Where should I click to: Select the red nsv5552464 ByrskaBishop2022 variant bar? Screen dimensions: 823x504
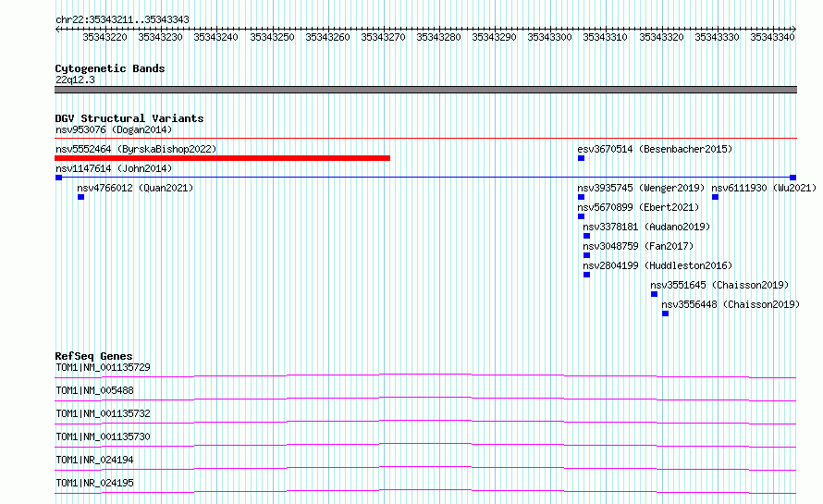click(223, 158)
